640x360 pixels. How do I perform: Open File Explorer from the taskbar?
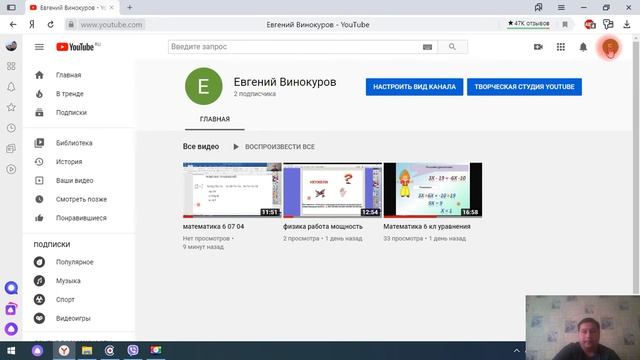pyautogui.click(x=87, y=351)
